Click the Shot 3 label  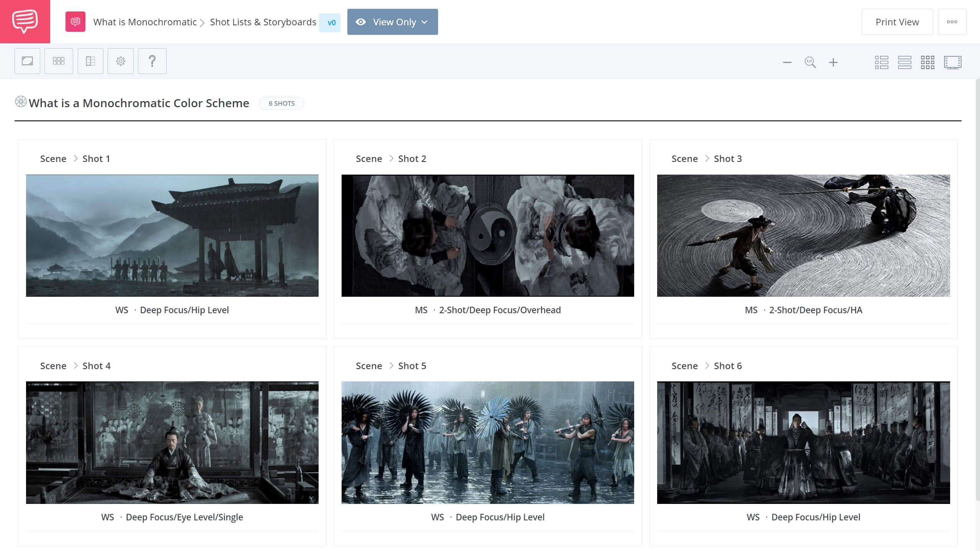(x=728, y=159)
